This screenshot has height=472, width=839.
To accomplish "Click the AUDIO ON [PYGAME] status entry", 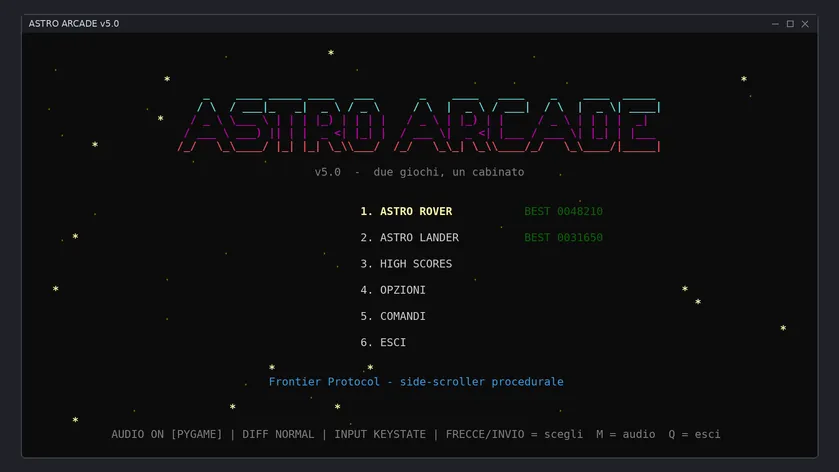I will click(166, 434).
